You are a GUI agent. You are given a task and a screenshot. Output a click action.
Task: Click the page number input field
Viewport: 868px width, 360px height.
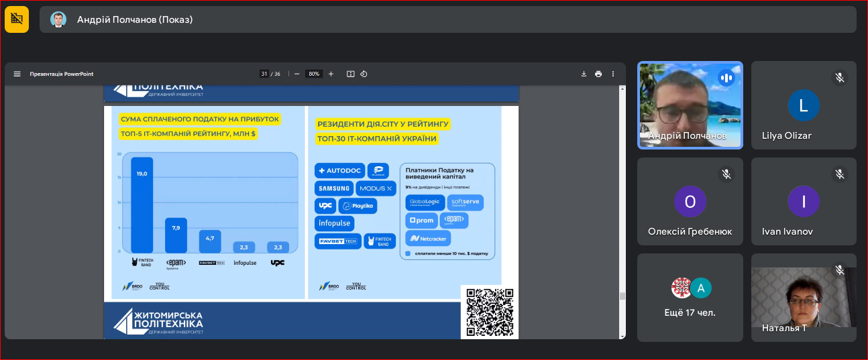pyautogui.click(x=264, y=74)
